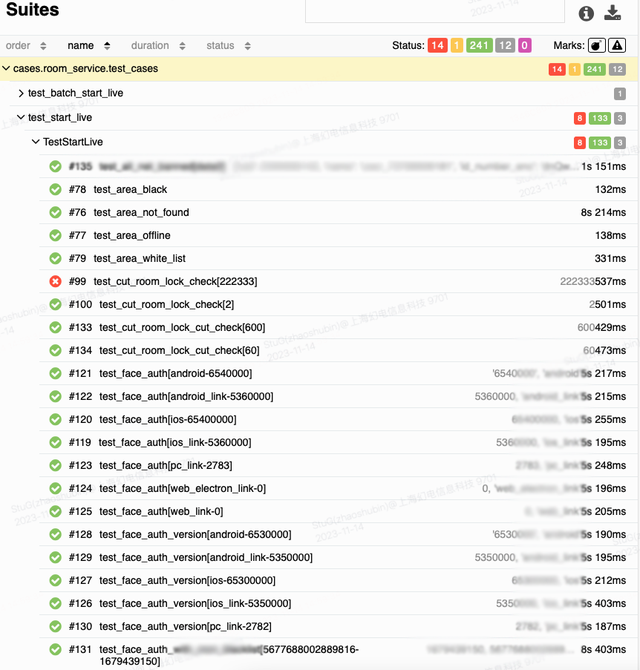Open test #134 test_cut_room_lock_cut_check[60]
640x670 pixels.
pyautogui.click(x=338, y=350)
